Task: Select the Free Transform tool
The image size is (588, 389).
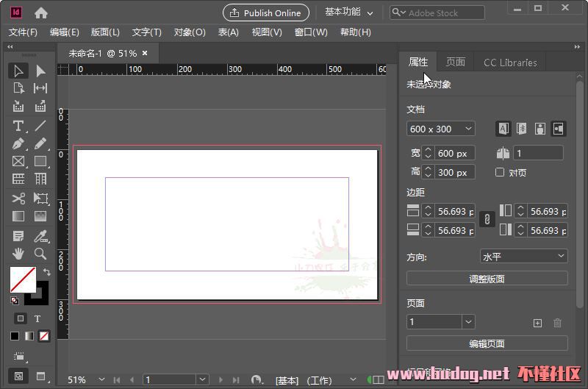Action: point(40,199)
